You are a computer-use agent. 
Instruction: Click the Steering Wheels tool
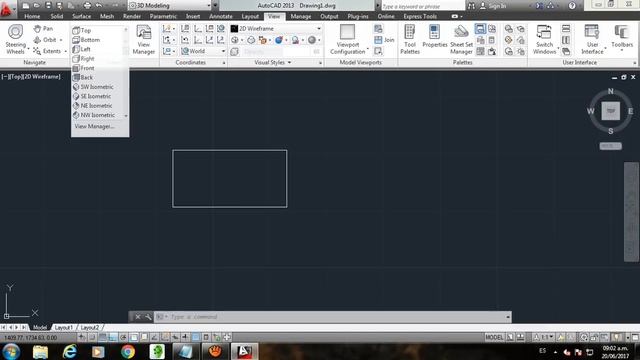pos(16,40)
